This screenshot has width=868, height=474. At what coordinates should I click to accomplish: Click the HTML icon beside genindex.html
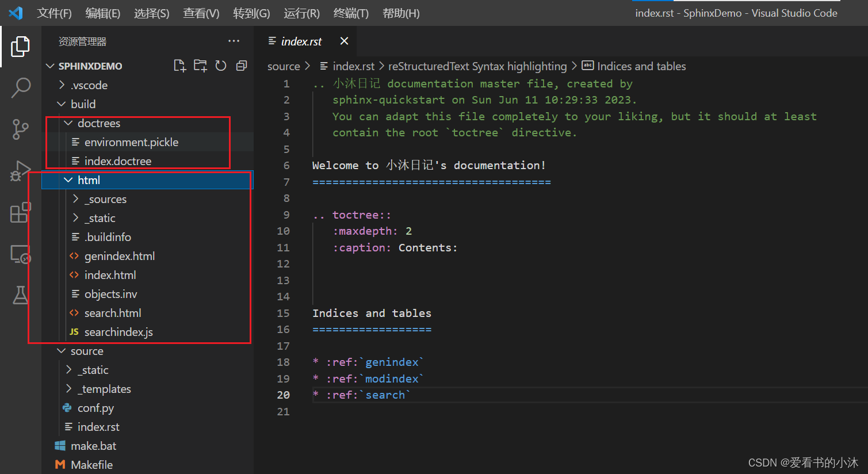coord(74,256)
